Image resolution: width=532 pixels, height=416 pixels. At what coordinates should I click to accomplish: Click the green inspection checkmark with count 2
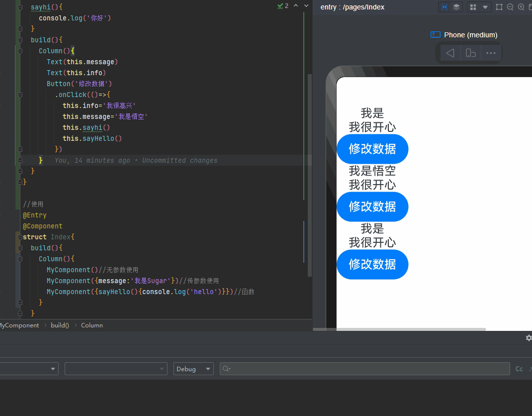point(283,6)
